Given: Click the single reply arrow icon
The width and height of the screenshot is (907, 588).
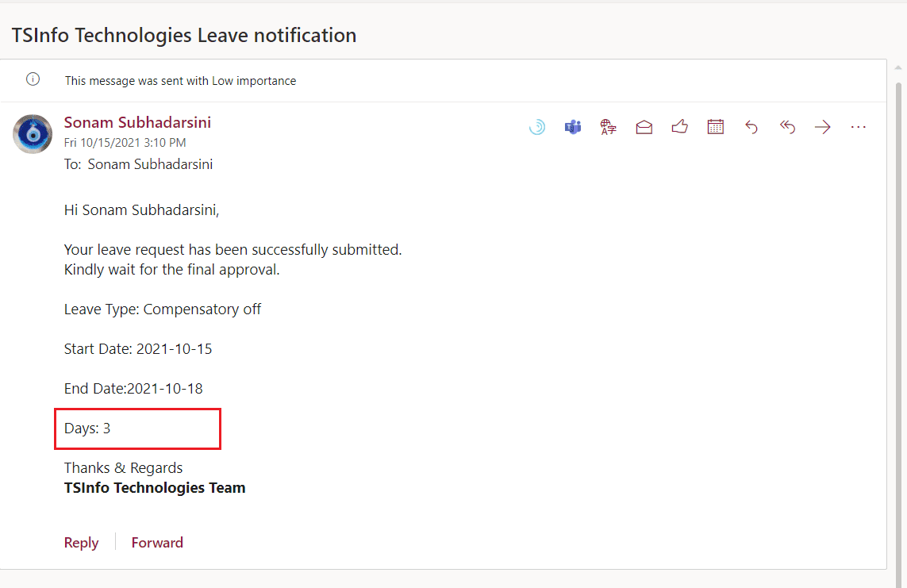Looking at the screenshot, I should coord(751,127).
